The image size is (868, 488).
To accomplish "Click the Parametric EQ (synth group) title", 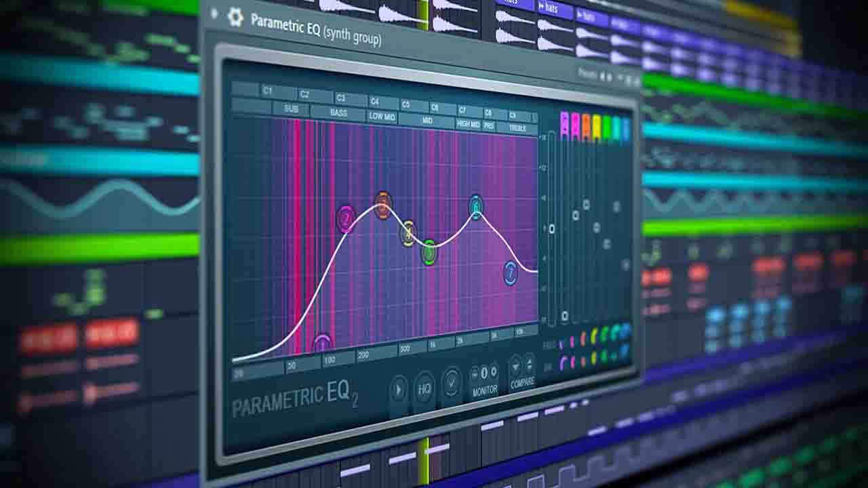I will click(316, 29).
